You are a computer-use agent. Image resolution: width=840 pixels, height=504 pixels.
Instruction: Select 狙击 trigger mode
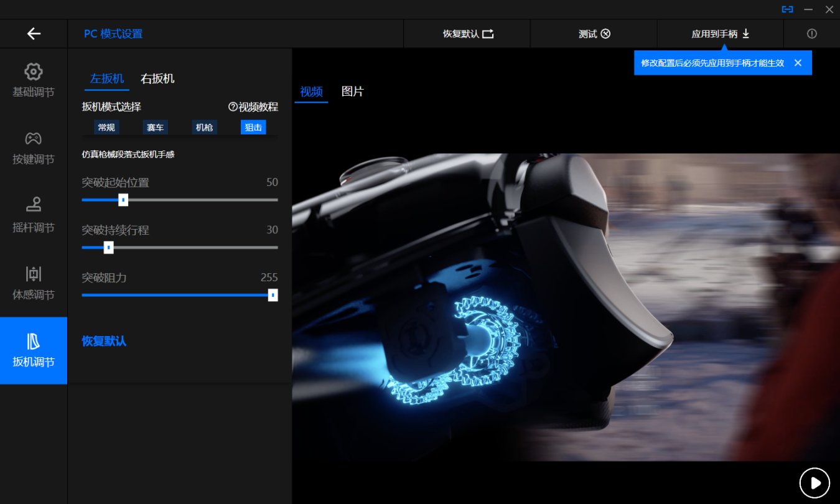click(x=253, y=128)
